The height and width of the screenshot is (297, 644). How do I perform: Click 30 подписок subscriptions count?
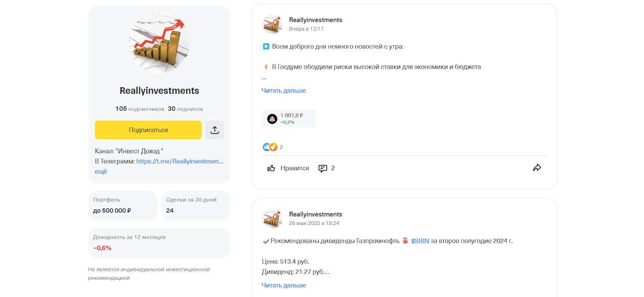pyautogui.click(x=186, y=109)
